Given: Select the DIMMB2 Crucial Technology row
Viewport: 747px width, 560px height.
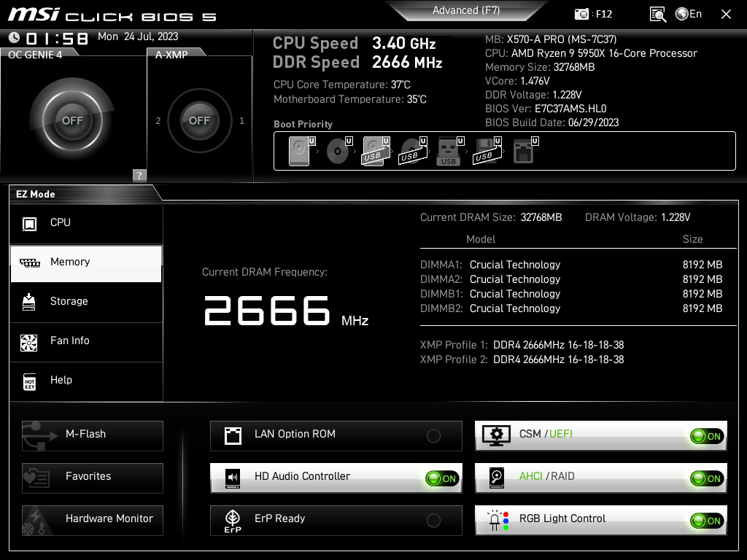Looking at the screenshot, I should pyautogui.click(x=571, y=308).
